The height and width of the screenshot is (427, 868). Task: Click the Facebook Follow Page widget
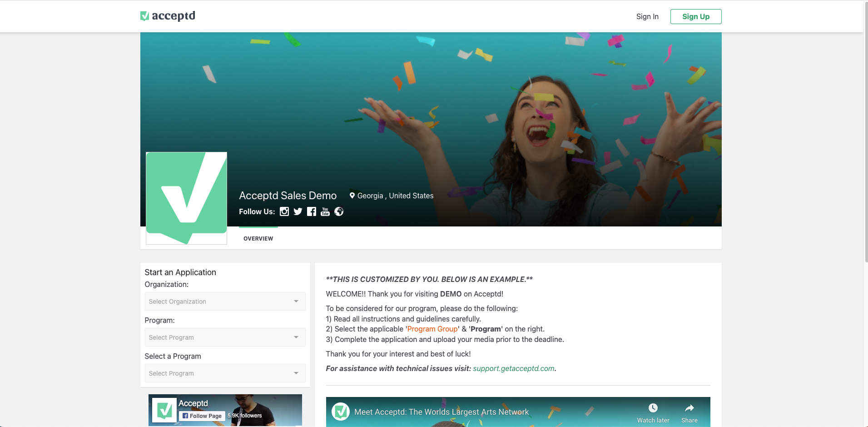coord(202,416)
